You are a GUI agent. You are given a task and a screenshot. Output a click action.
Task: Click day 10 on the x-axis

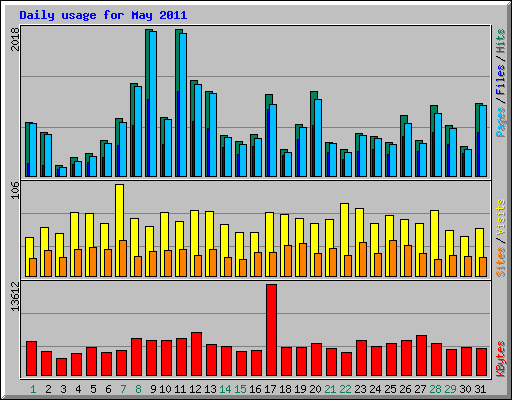pos(165,389)
